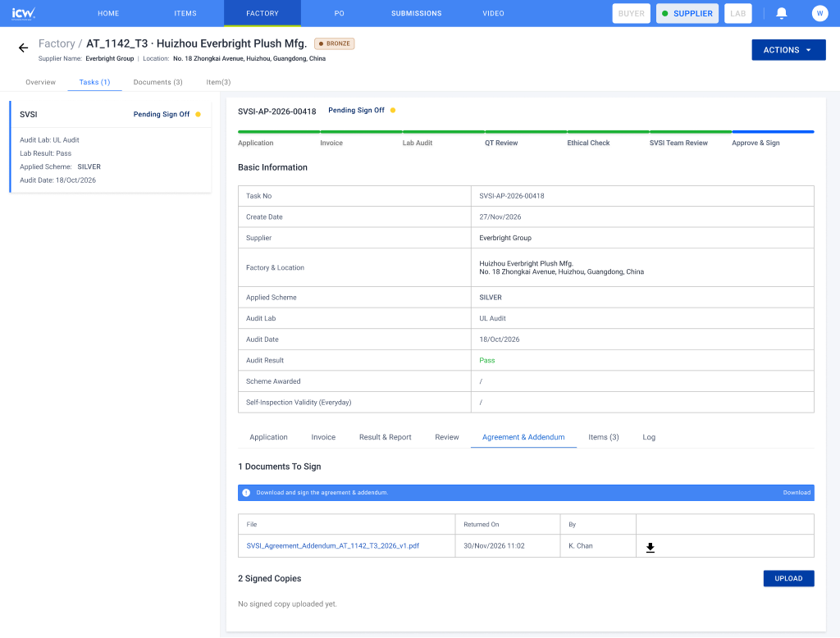Click Audit Date value 18/Oct/2026 in table
Viewport: 840px width, 638px height.
pos(500,339)
